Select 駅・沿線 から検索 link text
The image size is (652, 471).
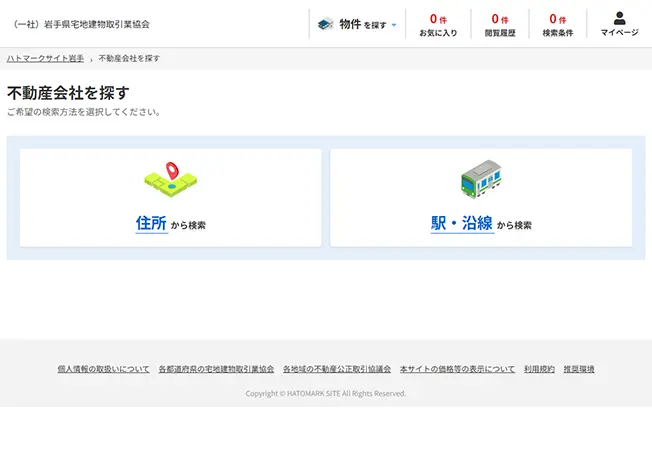tap(481, 224)
